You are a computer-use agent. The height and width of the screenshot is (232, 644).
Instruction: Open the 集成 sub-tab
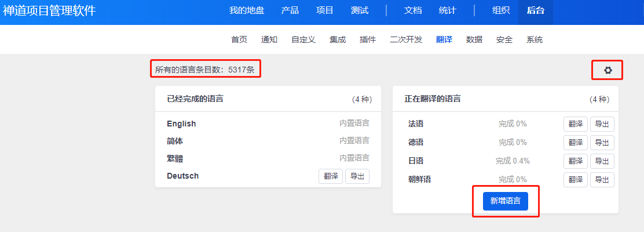(x=338, y=40)
